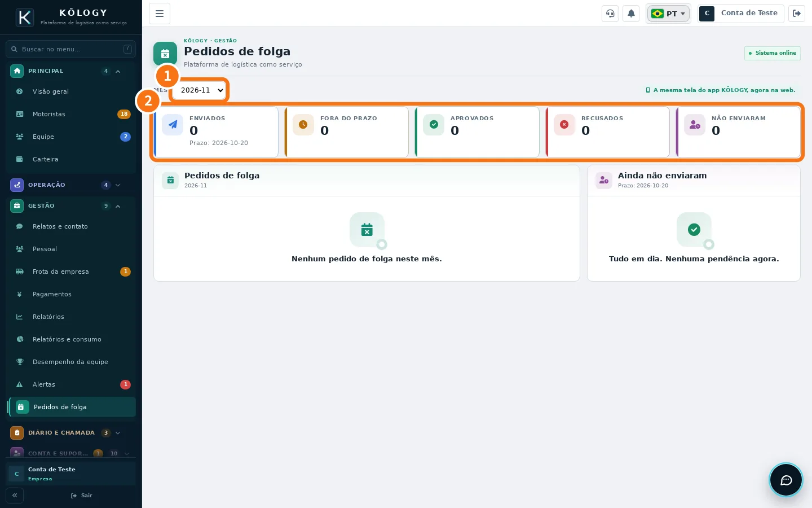This screenshot has width=812, height=508.
Task: Open Carteira menu item
Action: coord(71,159)
